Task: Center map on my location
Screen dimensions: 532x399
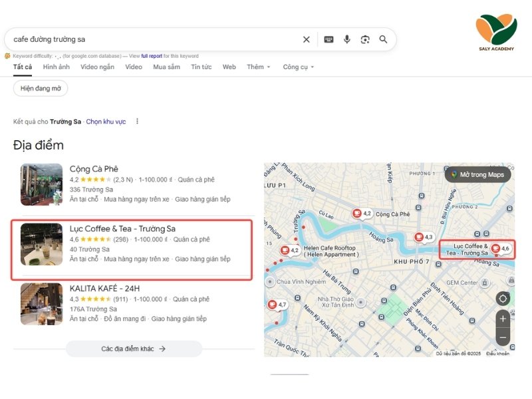Action: (503, 299)
